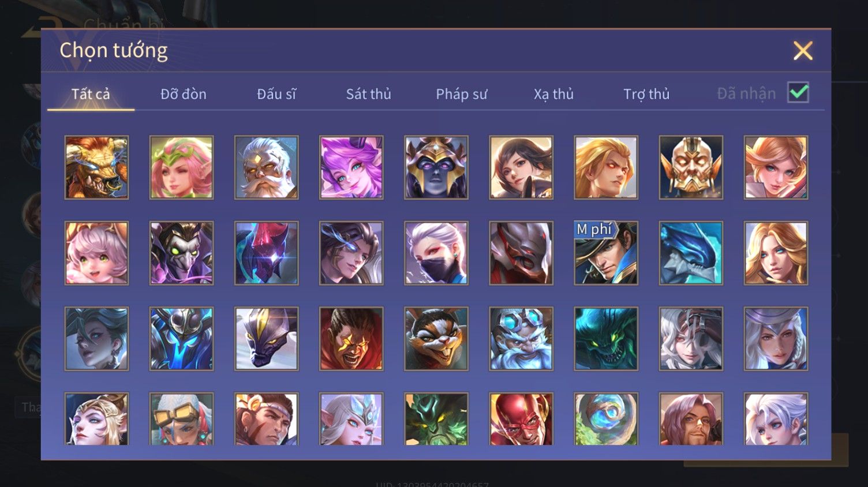
Task: Switch to the Đỡ đòn tab
Action: pos(184,93)
